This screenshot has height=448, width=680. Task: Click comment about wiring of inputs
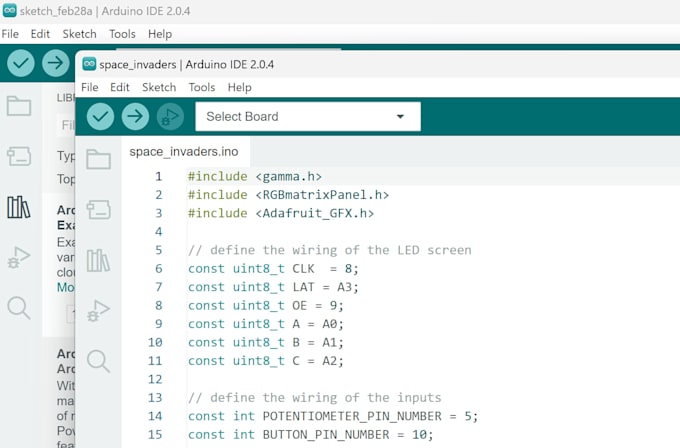pyautogui.click(x=315, y=398)
